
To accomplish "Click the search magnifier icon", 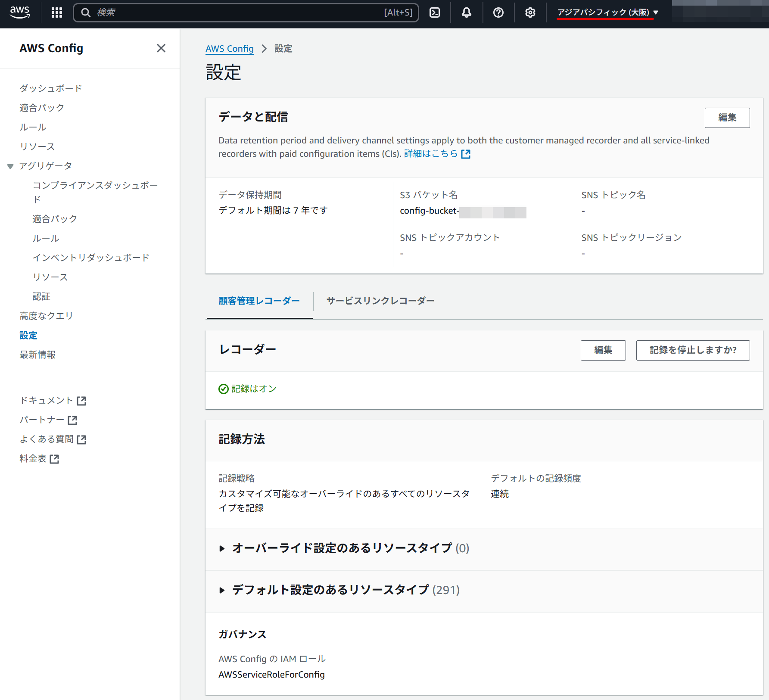I will 86,12.
